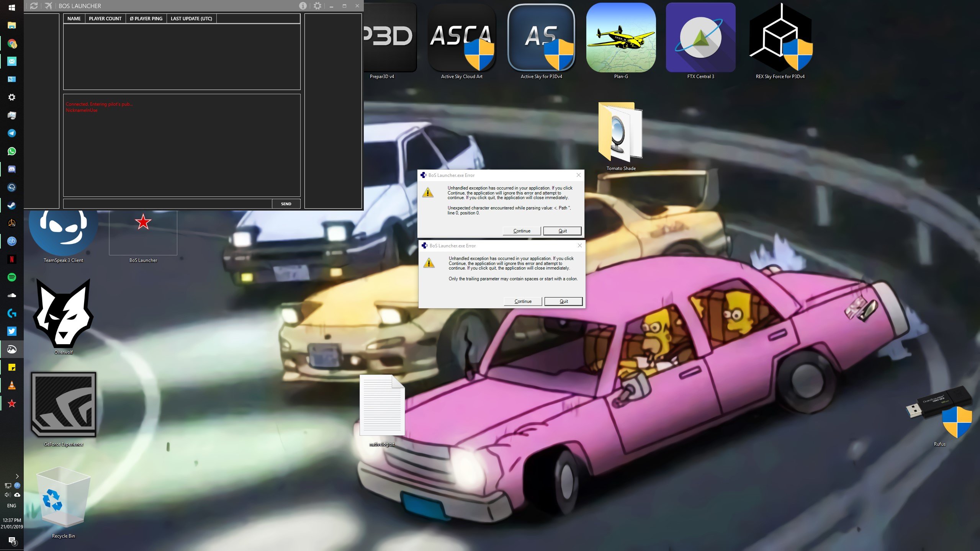Screen dimensions: 980x551
Task: Sort server list by PLAYER COUNT column
Action: click(105, 18)
